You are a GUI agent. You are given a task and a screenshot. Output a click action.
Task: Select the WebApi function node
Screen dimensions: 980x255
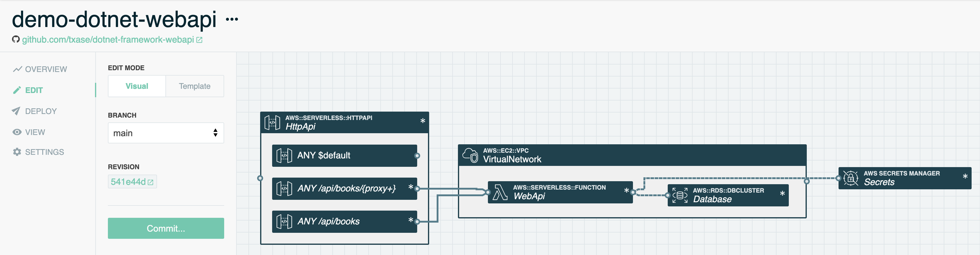(x=560, y=192)
